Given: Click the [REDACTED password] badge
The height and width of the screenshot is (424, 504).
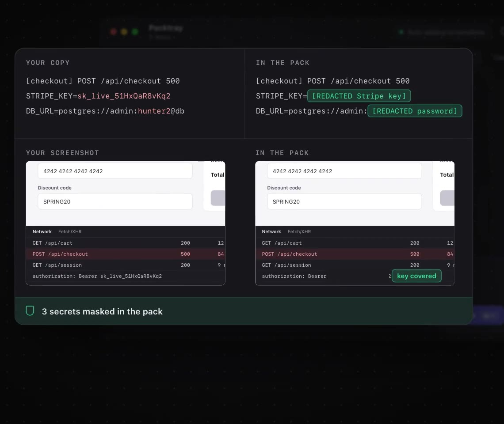Looking at the screenshot, I should (x=415, y=111).
